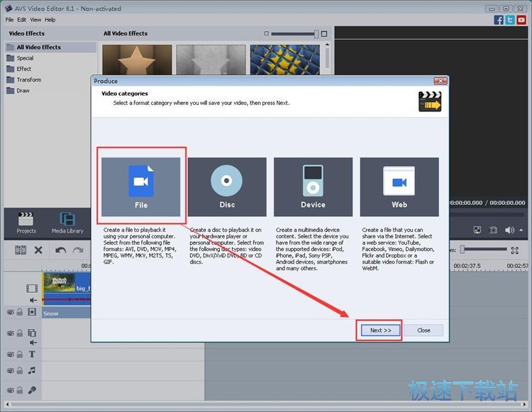Toggle visibility of video effects track

[11, 312]
